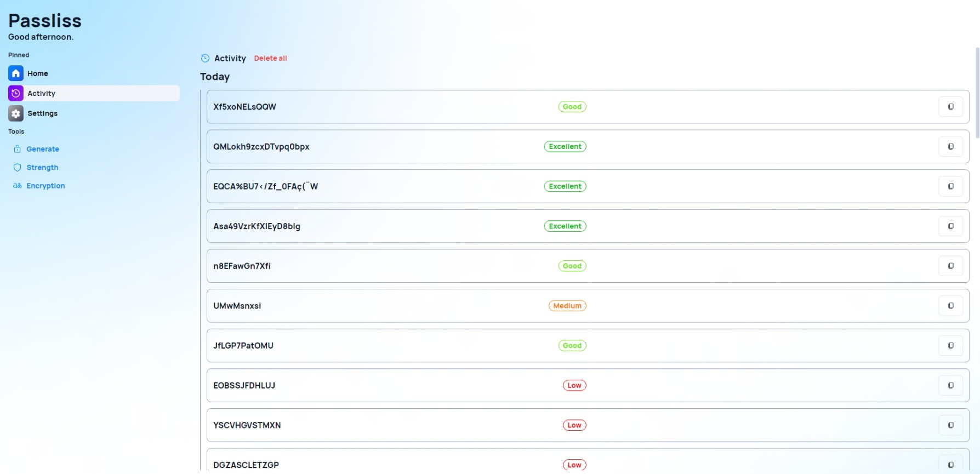Click the clock icon beside the Activity heading

click(205, 58)
